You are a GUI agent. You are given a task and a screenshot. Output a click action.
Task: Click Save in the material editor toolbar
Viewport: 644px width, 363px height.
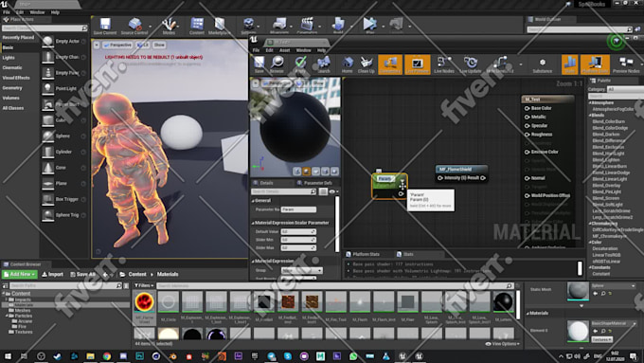tap(259, 65)
